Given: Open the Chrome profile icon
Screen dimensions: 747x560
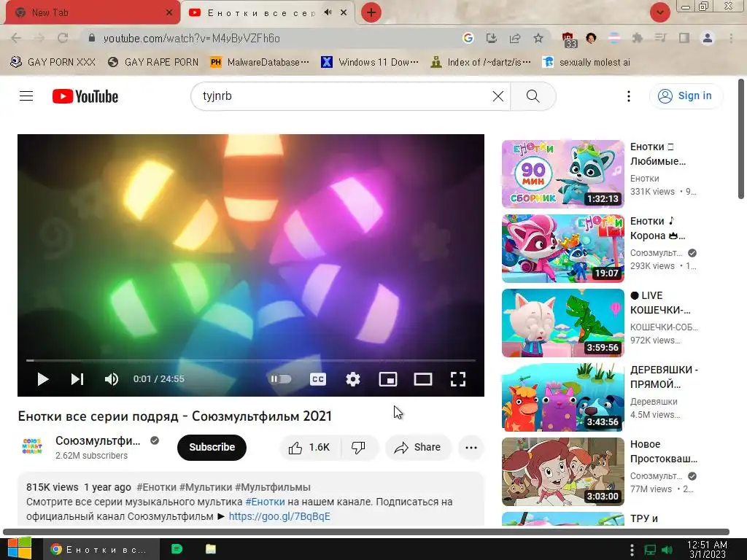Looking at the screenshot, I should click(x=708, y=38).
